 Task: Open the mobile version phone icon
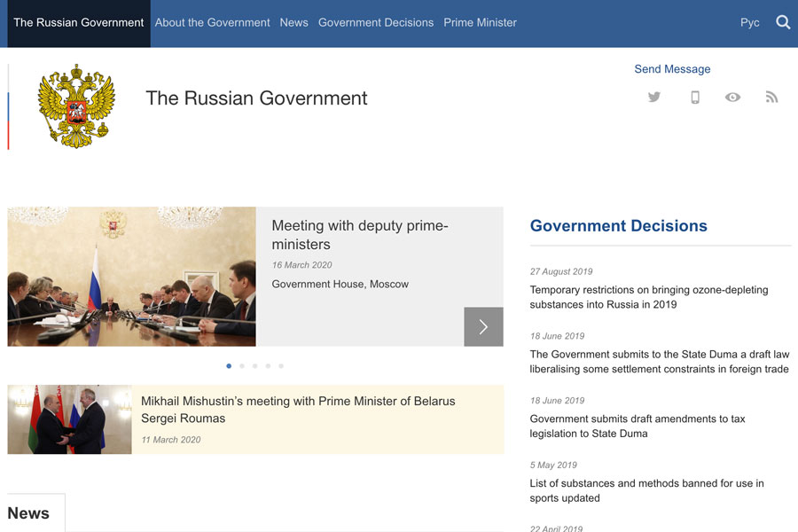point(694,97)
